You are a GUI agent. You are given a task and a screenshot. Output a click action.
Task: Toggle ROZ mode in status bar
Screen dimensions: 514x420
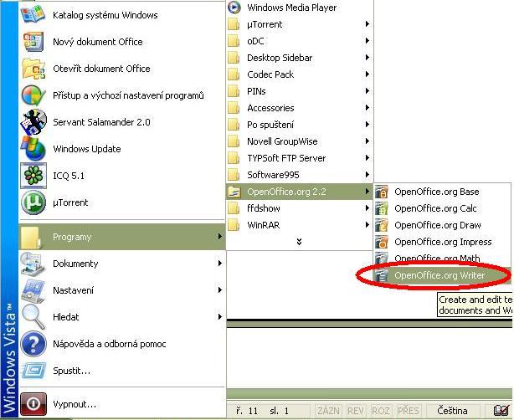(x=380, y=411)
